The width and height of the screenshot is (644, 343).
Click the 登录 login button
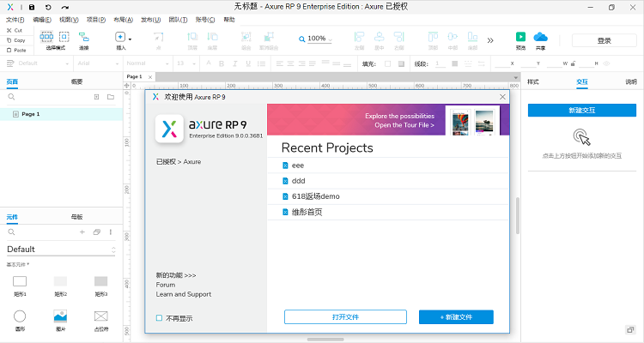(x=605, y=40)
